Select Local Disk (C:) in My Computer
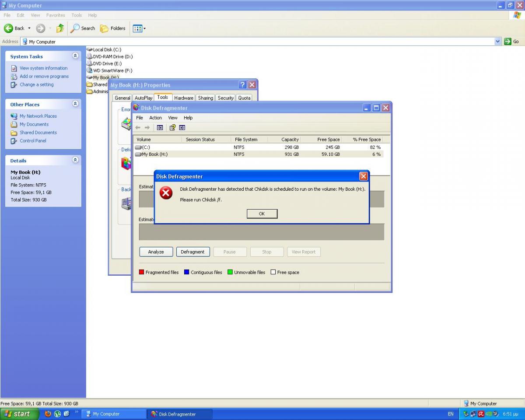The width and height of the screenshot is (525, 420). click(104, 50)
